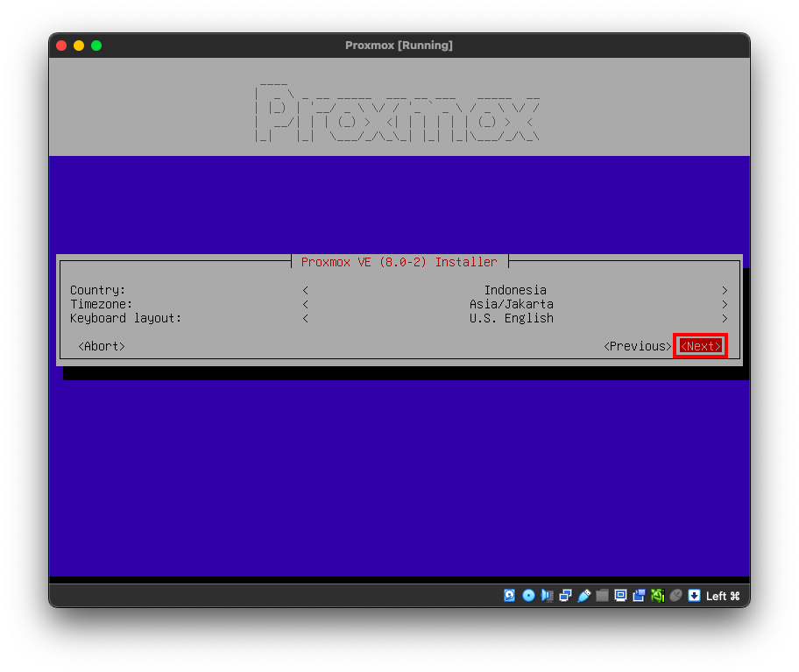Viewport: 799px width, 672px height.
Task: Click left arrow of Timezone selector
Action: (305, 305)
